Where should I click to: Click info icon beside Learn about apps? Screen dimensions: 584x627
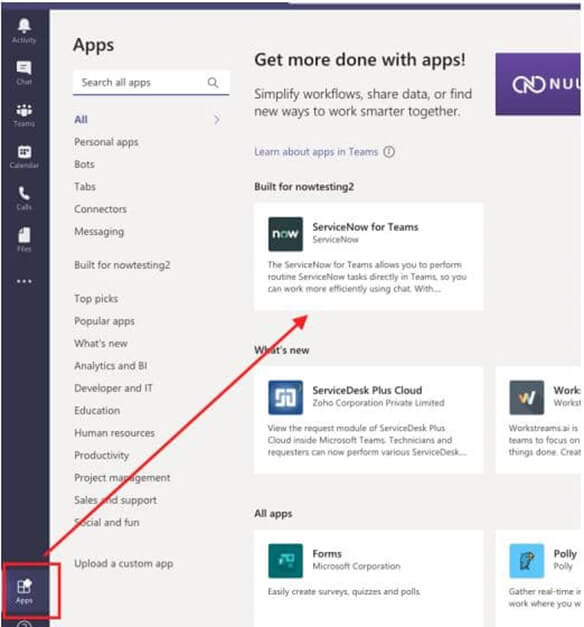389,152
